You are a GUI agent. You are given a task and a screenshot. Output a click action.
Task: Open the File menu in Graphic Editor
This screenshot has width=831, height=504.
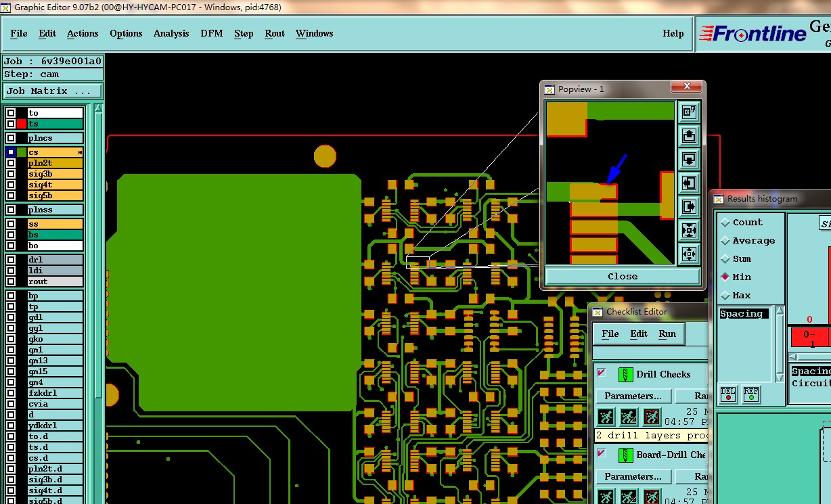[x=19, y=33]
